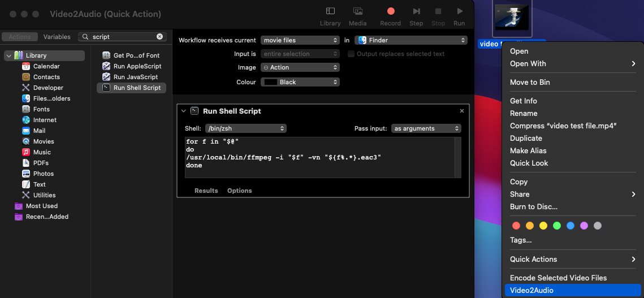Remove the Run Shell Script action
Image resolution: width=644 pixels, height=298 pixels.
point(461,111)
